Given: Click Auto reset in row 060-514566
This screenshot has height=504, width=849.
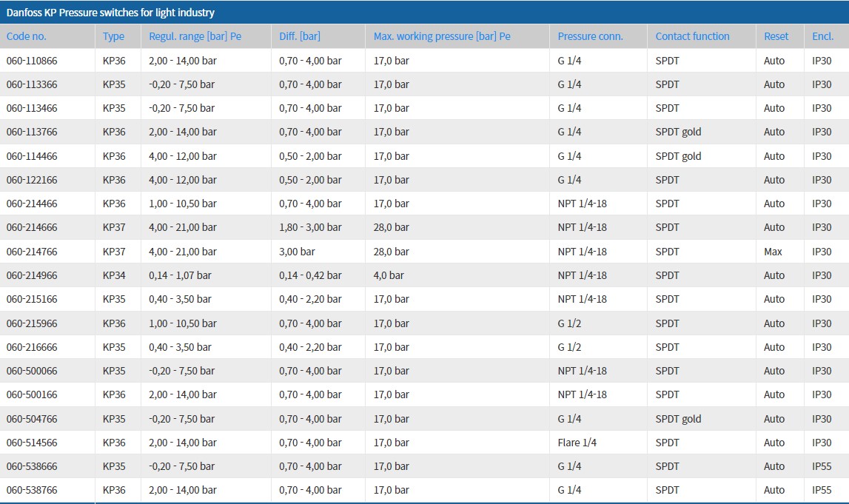Looking at the screenshot, I should click(x=774, y=443).
